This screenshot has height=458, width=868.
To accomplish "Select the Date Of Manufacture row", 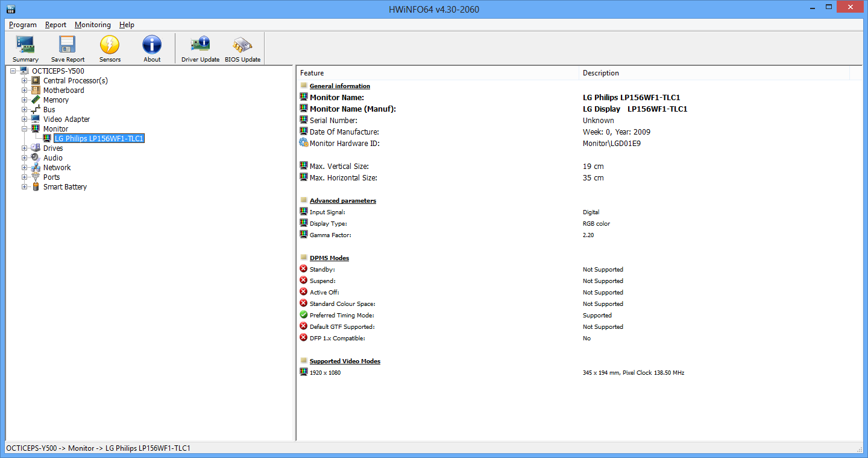I will pyautogui.click(x=579, y=132).
